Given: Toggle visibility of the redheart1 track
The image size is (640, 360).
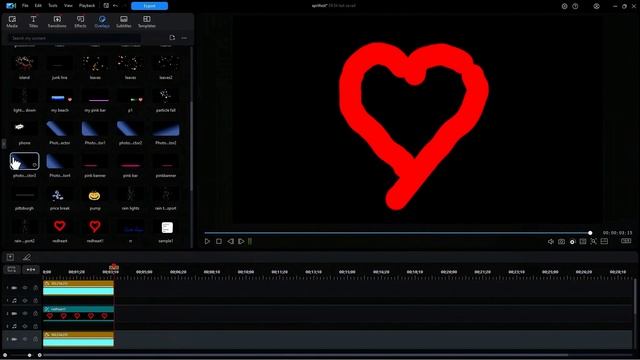Looking at the screenshot, I should click(25, 313).
